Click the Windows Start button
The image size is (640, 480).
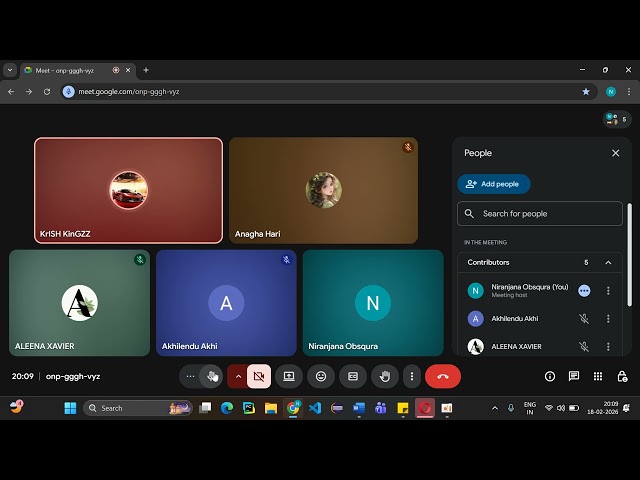click(70, 408)
